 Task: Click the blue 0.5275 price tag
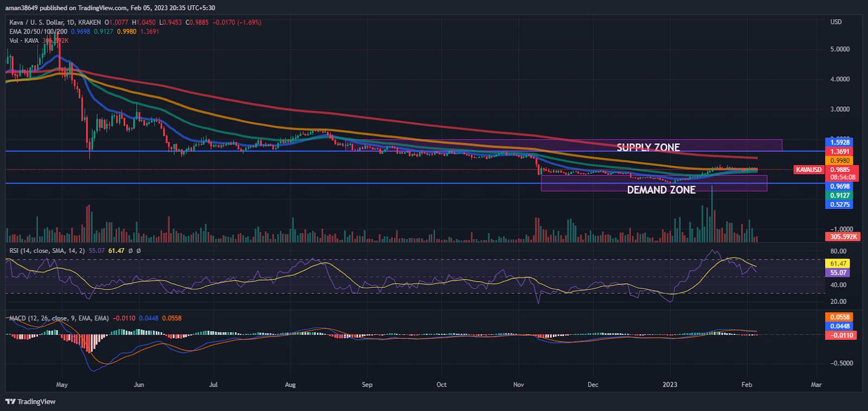click(840, 205)
